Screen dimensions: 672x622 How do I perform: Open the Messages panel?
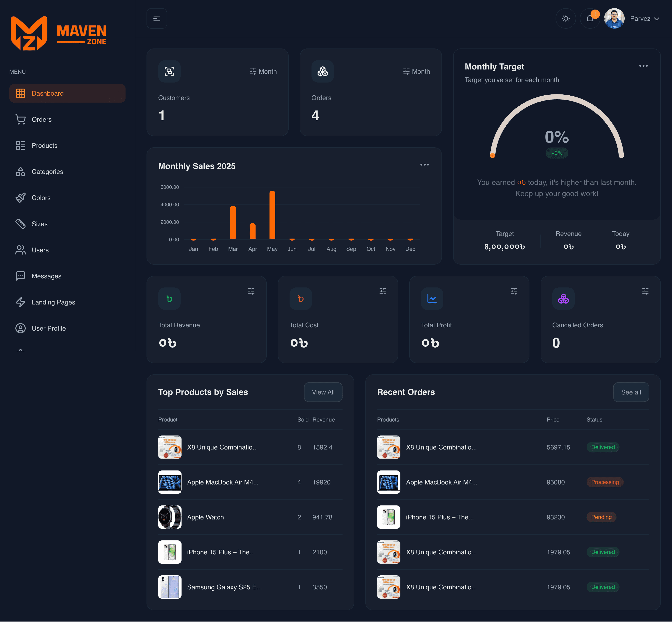[46, 276]
